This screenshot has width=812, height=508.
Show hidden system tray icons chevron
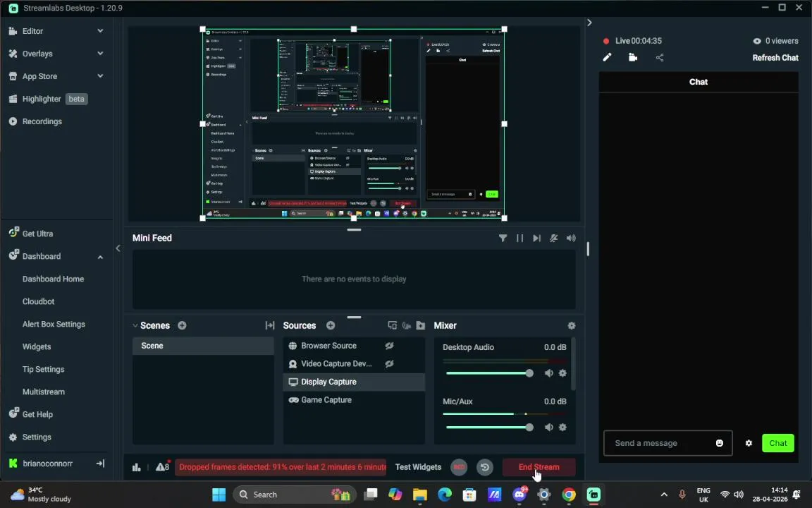tap(664, 495)
